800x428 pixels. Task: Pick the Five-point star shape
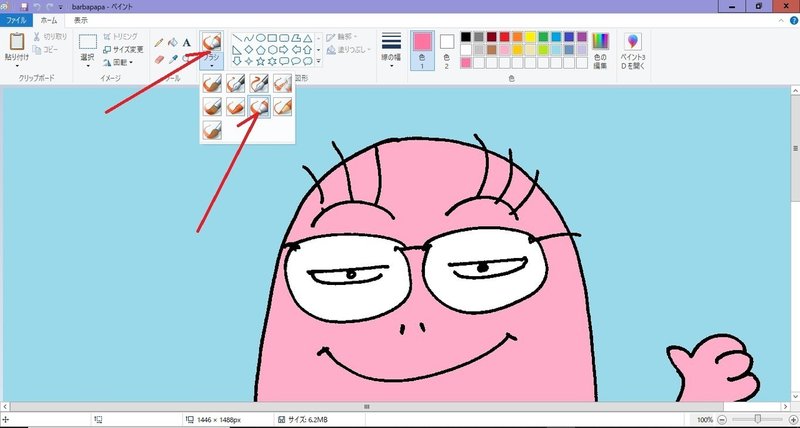pyautogui.click(x=260, y=62)
